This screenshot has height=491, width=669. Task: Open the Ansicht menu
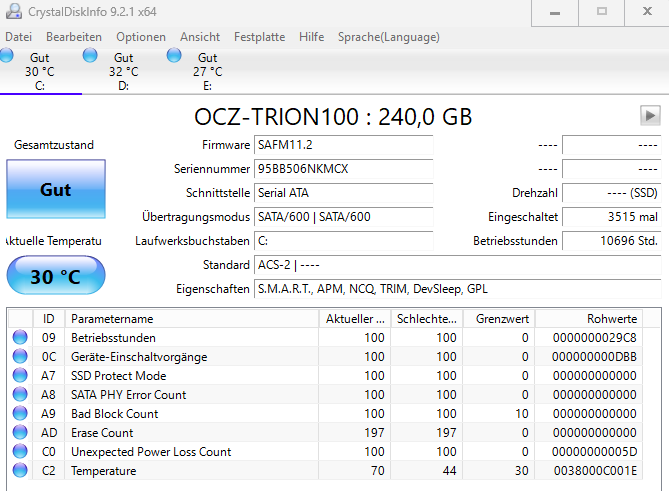[x=200, y=37]
